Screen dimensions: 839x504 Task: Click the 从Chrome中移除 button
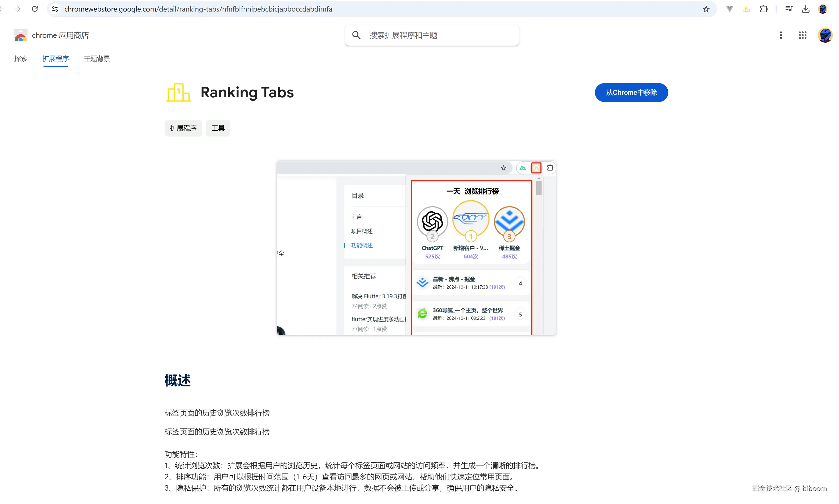(x=631, y=92)
